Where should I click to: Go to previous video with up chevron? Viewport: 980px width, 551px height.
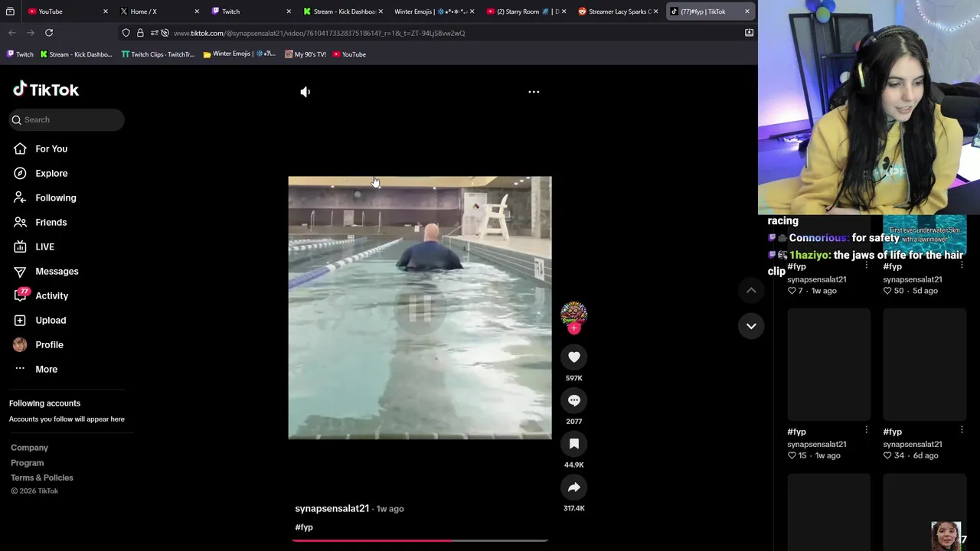[751, 290]
